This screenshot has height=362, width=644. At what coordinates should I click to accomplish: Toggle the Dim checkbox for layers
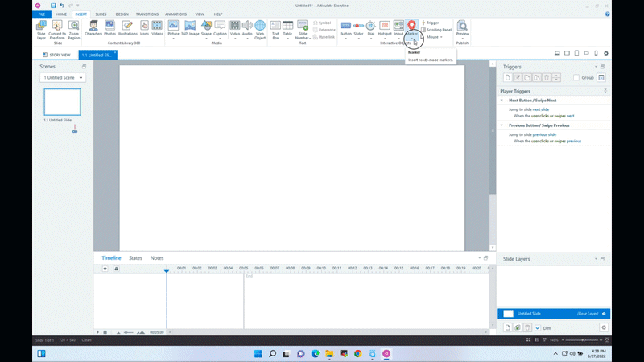538,328
